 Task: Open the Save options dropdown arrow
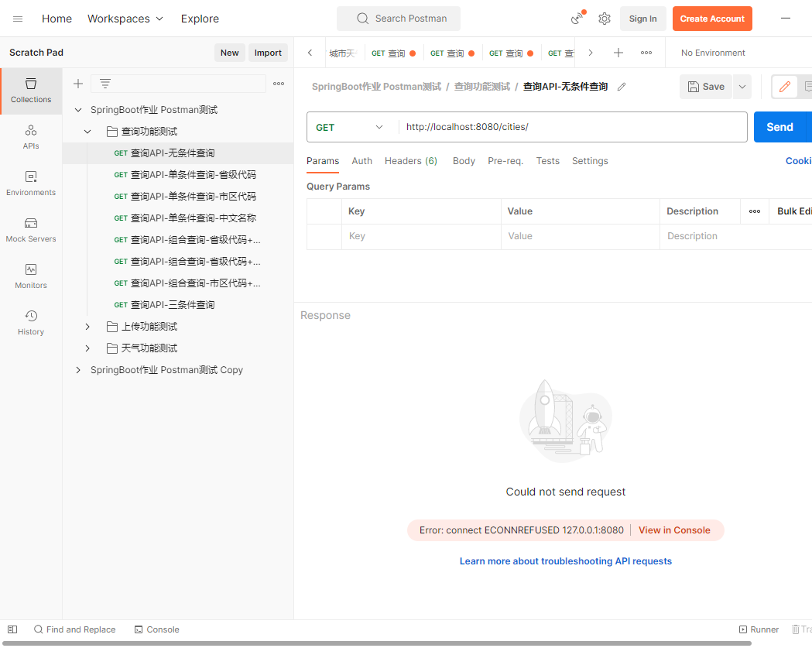coord(742,87)
